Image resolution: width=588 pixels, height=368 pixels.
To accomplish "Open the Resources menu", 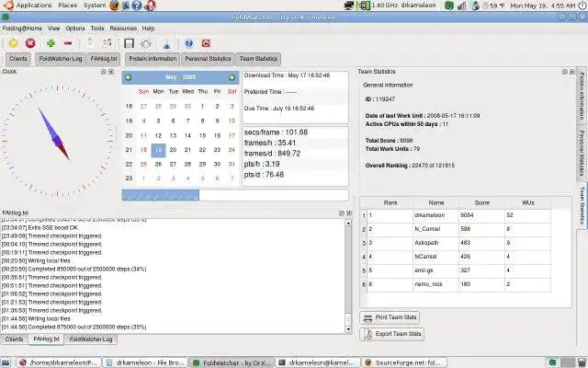I will tap(123, 29).
